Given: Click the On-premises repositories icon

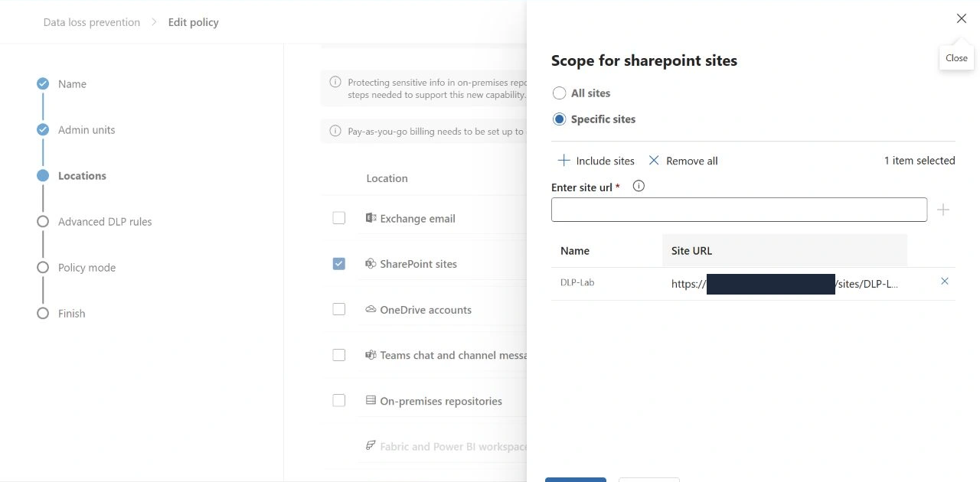Looking at the screenshot, I should tap(371, 400).
